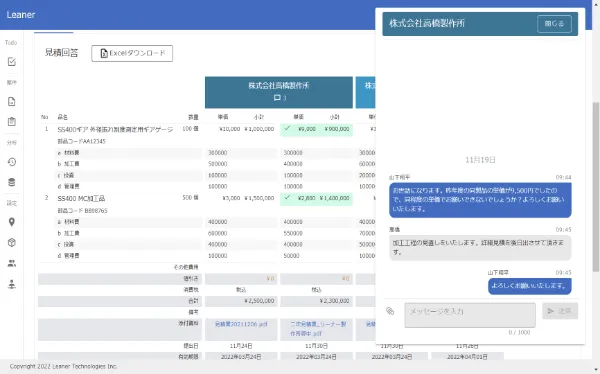Click the ¥2,500,000 total cell
The height and width of the screenshot is (374, 600).
[259, 301]
